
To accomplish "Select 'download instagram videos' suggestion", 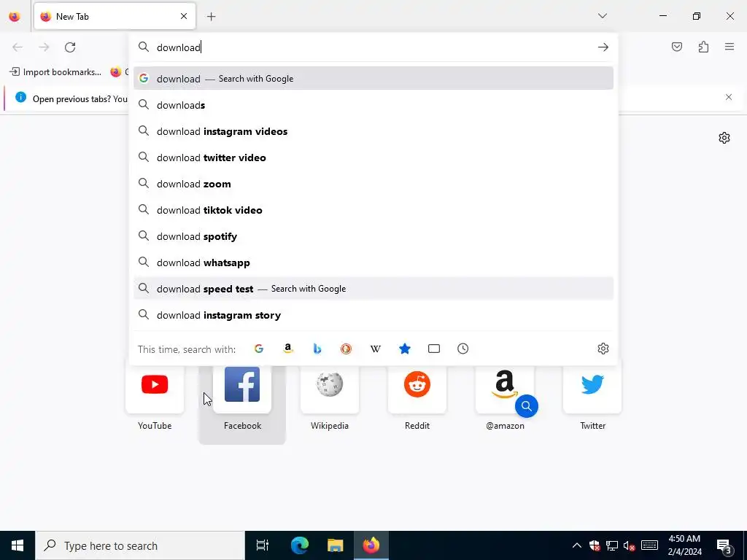I will coord(373,131).
